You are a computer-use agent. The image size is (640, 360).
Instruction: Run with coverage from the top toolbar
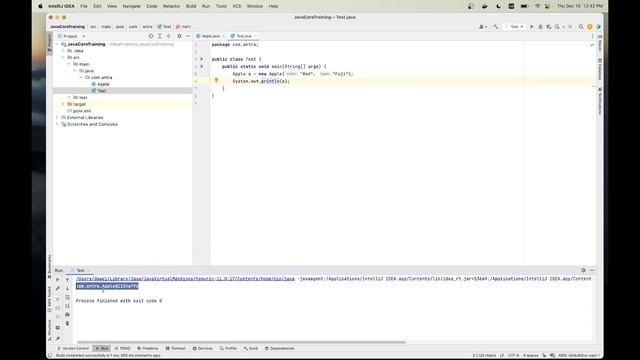(549, 27)
